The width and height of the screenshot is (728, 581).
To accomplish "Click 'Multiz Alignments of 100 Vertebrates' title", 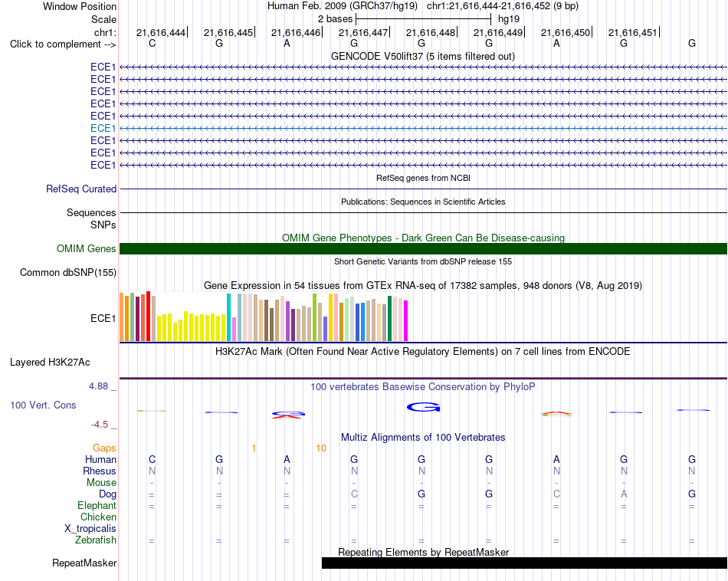I will (423, 438).
